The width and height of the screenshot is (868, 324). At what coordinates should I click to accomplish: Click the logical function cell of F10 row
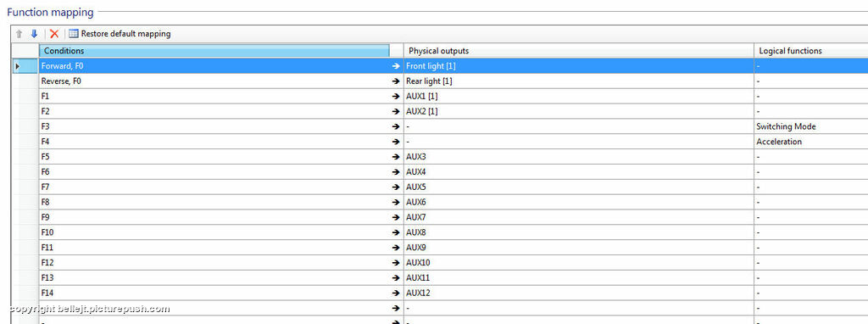click(x=811, y=232)
